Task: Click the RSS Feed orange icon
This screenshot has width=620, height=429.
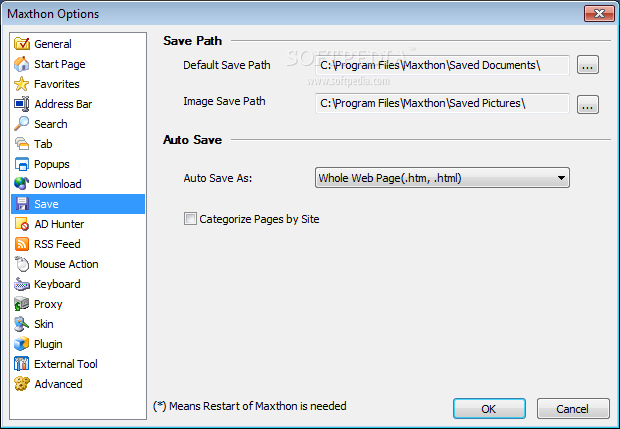Action: (x=22, y=244)
